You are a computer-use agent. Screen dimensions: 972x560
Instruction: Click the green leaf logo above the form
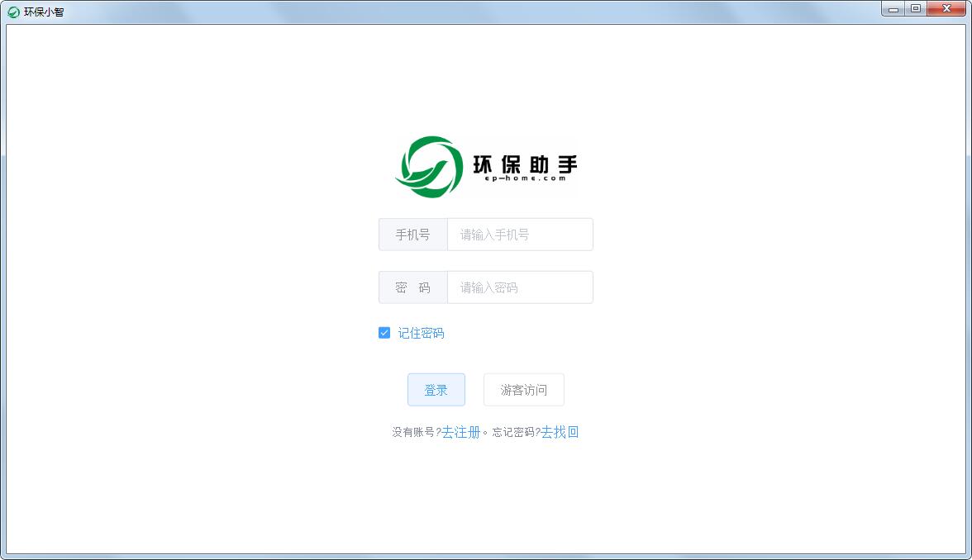(429, 166)
